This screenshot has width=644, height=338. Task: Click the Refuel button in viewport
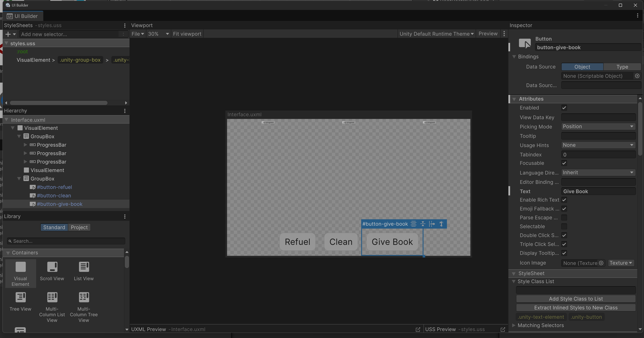click(x=298, y=242)
